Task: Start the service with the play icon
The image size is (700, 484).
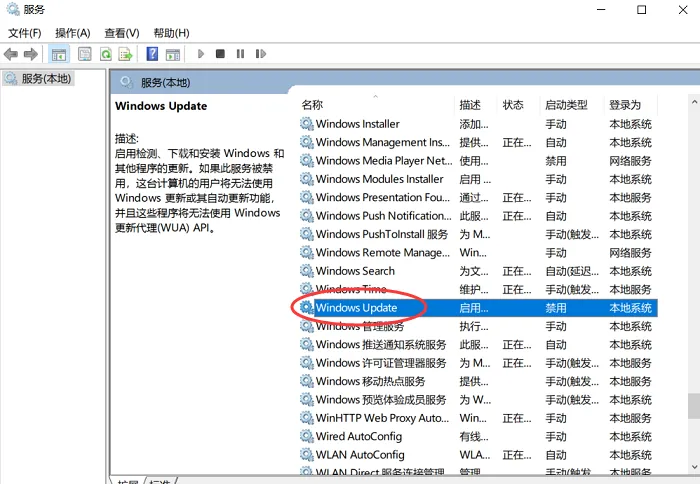Action: pos(200,54)
